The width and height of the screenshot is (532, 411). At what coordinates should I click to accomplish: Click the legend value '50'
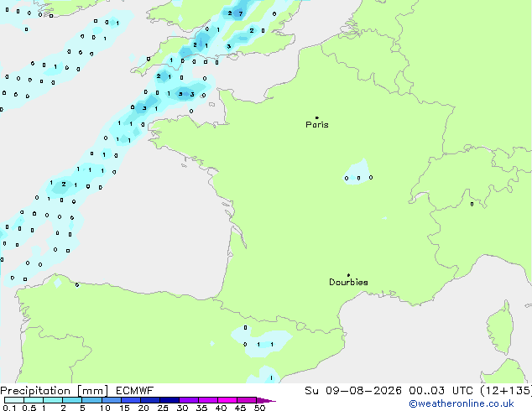[259, 408]
